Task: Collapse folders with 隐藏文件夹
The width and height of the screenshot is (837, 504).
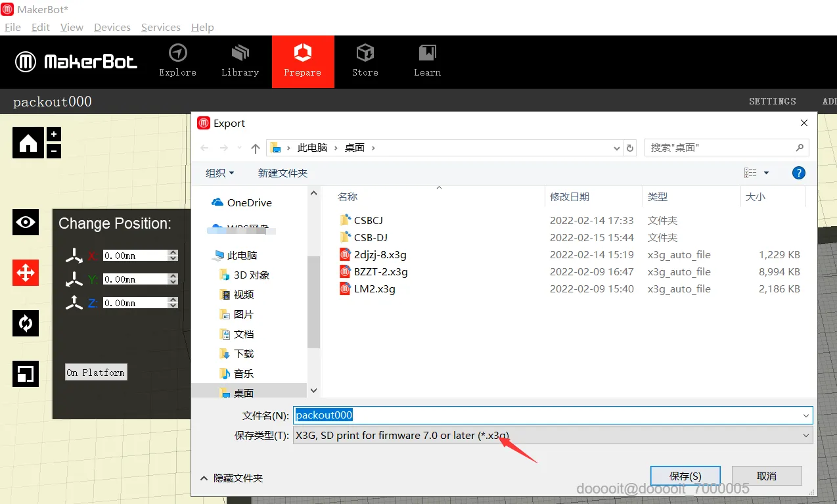Action: click(x=232, y=478)
